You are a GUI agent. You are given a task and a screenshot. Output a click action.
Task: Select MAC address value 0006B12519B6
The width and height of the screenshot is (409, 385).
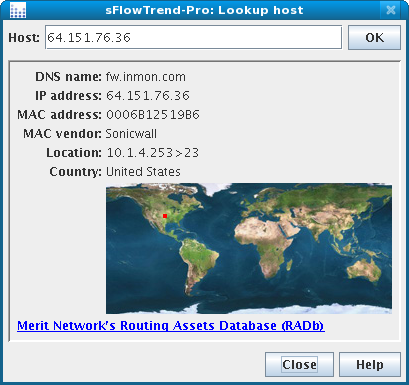click(153, 115)
